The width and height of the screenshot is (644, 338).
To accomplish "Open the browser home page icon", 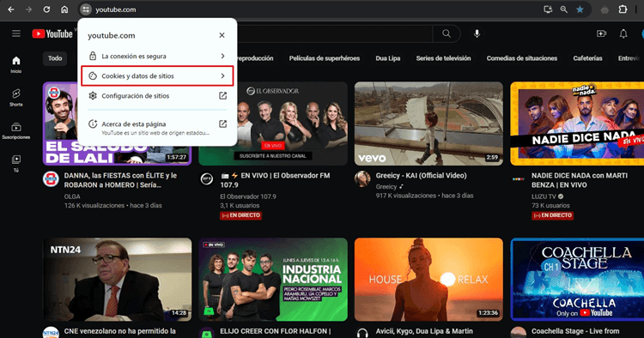I will [64, 9].
